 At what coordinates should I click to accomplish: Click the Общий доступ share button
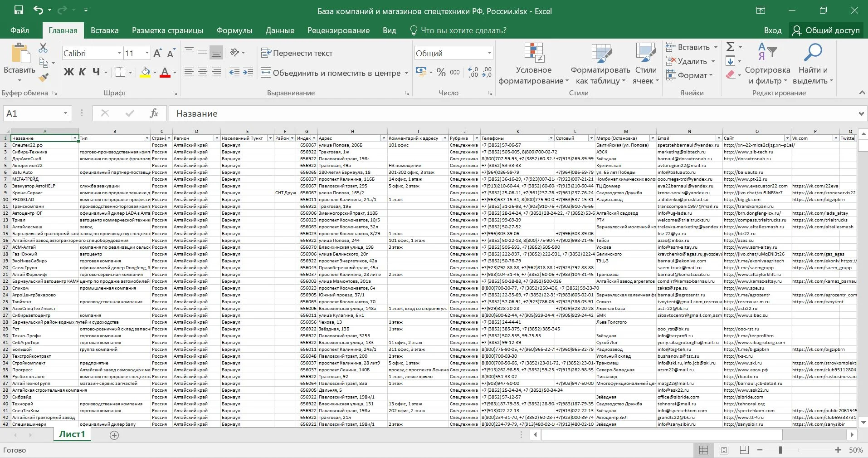point(825,30)
